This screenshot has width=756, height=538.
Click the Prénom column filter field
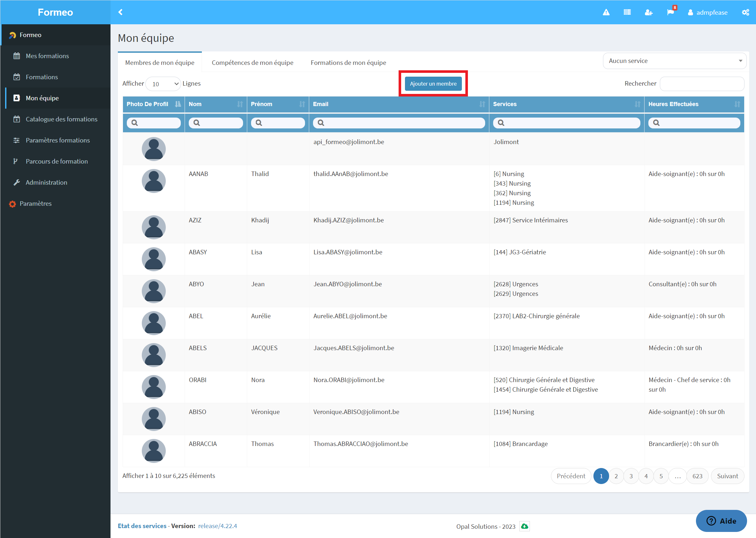coord(278,123)
